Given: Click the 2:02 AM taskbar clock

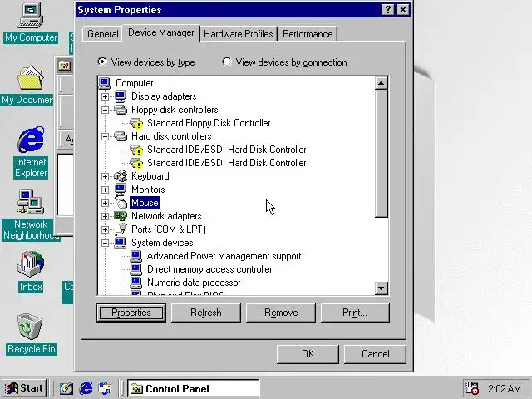Looking at the screenshot, I should (505, 388).
